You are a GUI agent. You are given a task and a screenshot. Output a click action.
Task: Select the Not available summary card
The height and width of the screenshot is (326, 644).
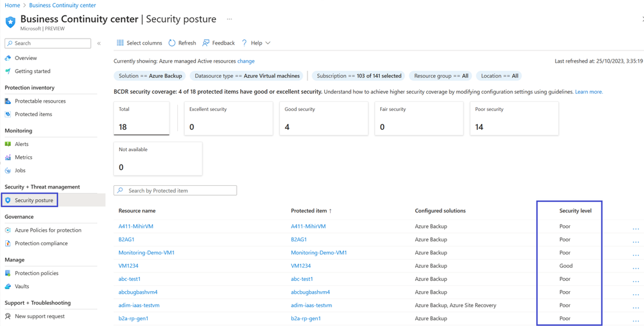pyautogui.click(x=158, y=159)
